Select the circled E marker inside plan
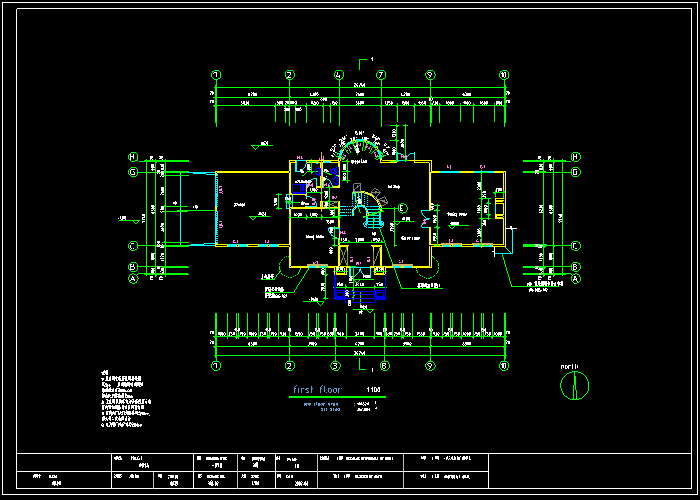The height and width of the screenshot is (500, 700). point(402,208)
